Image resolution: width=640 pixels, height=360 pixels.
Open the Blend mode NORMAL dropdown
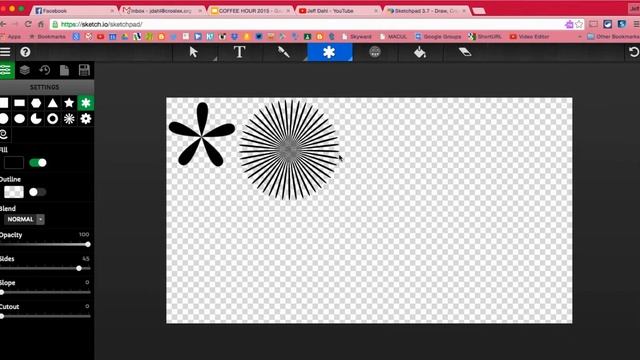[24, 219]
